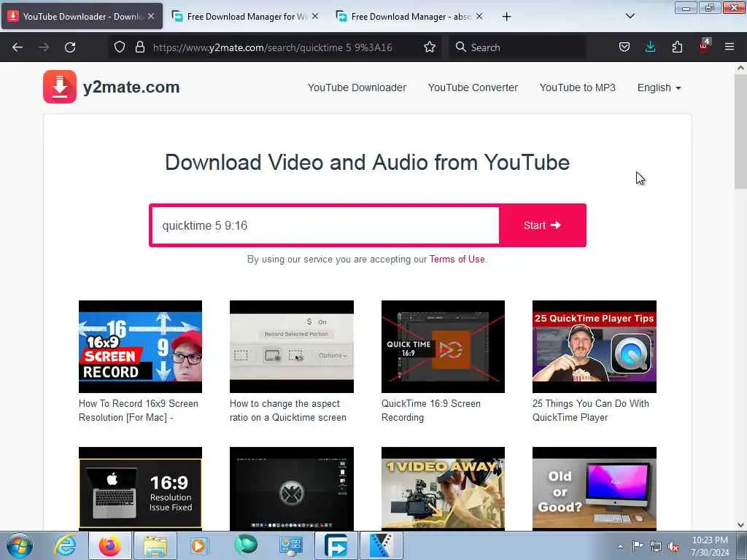Select the 1 Video Away thumbnail
The height and width of the screenshot is (560, 747).
point(443,489)
